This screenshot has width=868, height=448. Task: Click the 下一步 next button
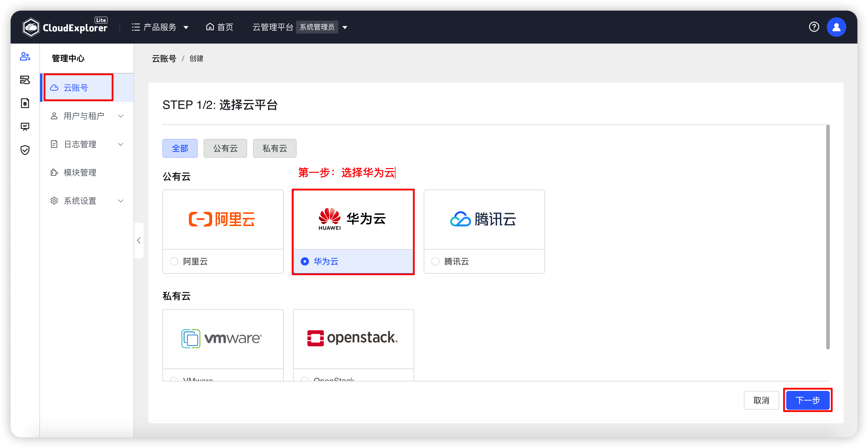(x=808, y=400)
